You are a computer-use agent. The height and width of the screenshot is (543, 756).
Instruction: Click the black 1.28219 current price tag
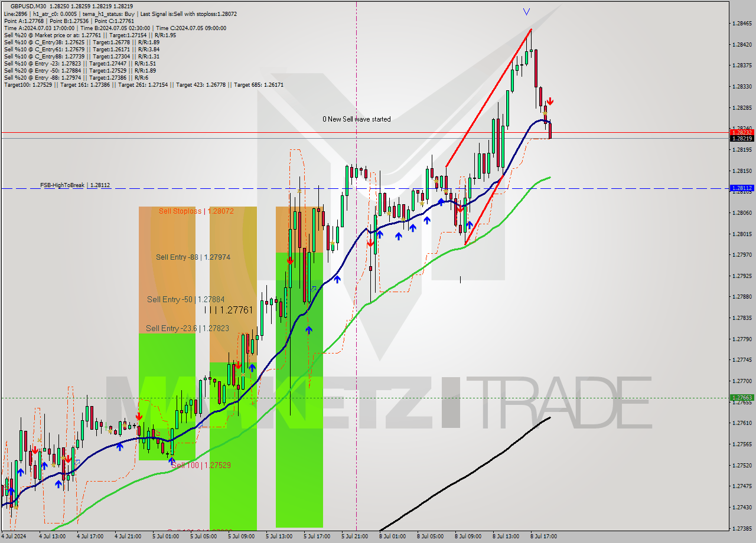pos(741,138)
